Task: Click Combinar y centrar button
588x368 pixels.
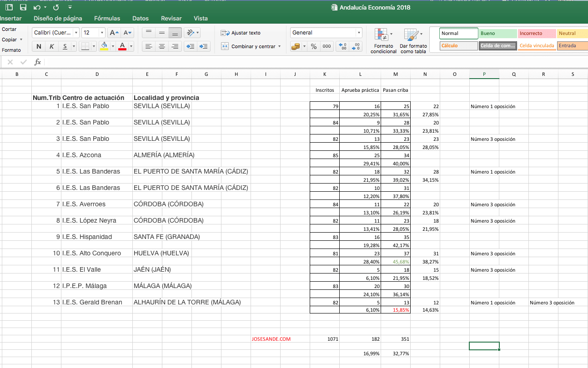Action: coord(251,46)
